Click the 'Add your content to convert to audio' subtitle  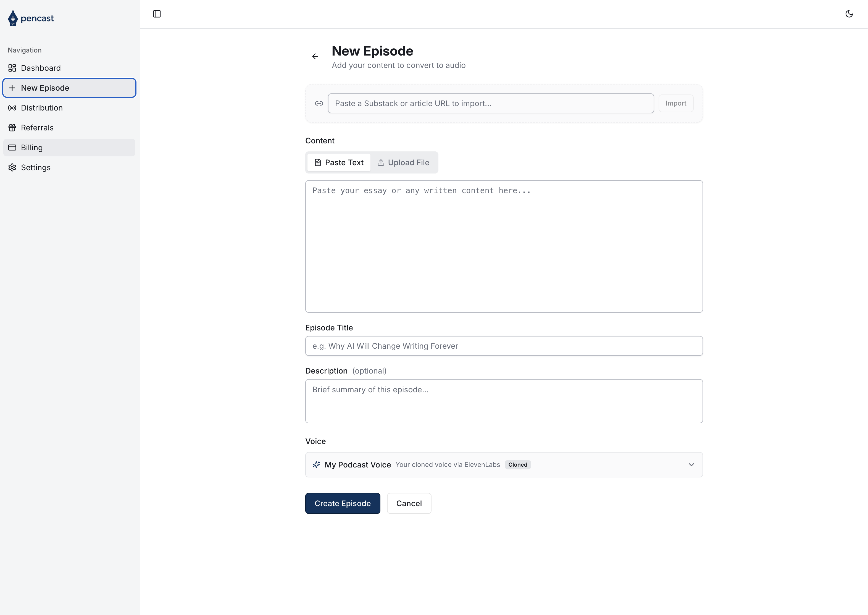(x=398, y=65)
